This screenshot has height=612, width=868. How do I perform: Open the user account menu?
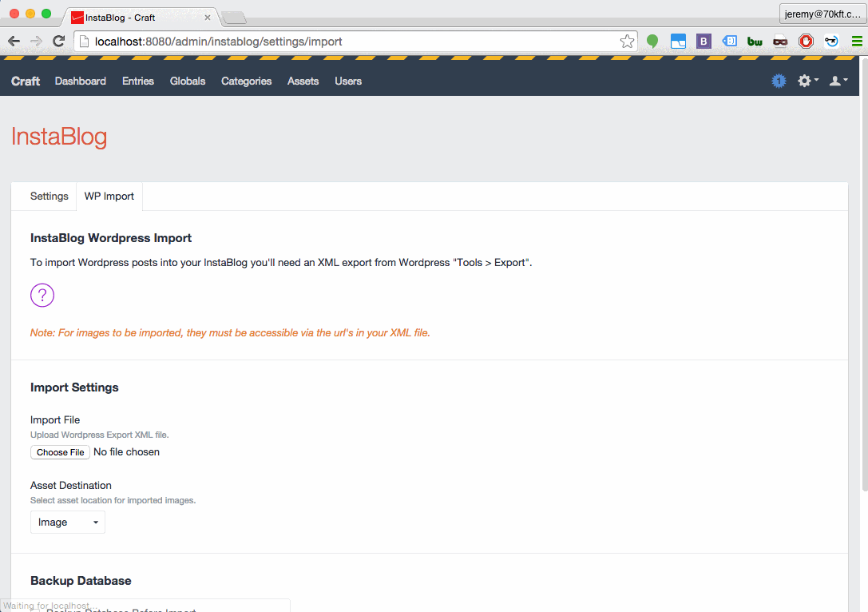point(838,81)
